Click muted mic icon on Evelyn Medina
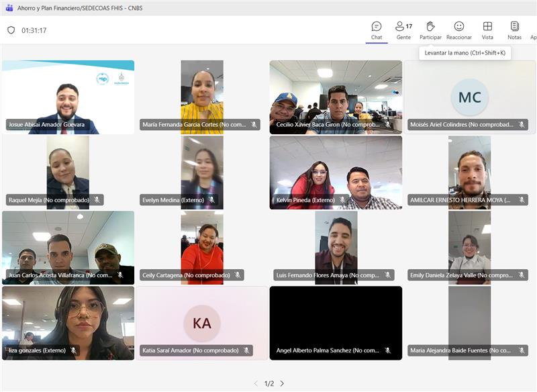537x392 pixels. click(x=212, y=200)
